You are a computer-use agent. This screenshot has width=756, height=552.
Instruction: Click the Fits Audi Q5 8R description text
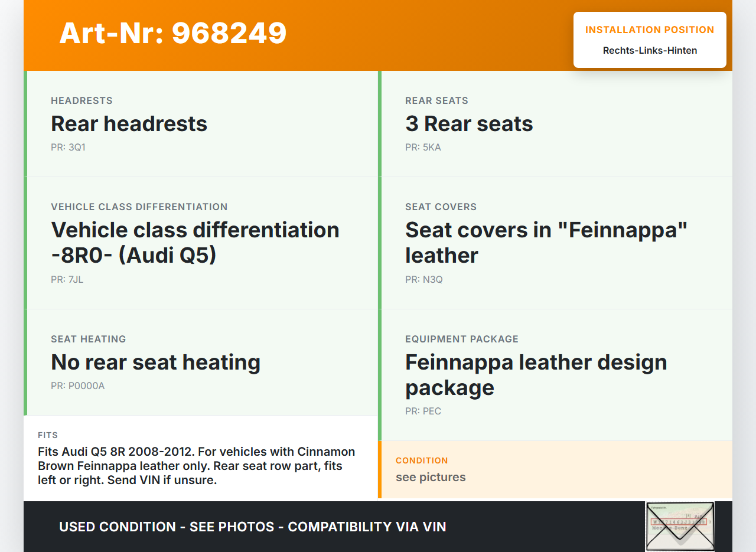tap(196, 466)
